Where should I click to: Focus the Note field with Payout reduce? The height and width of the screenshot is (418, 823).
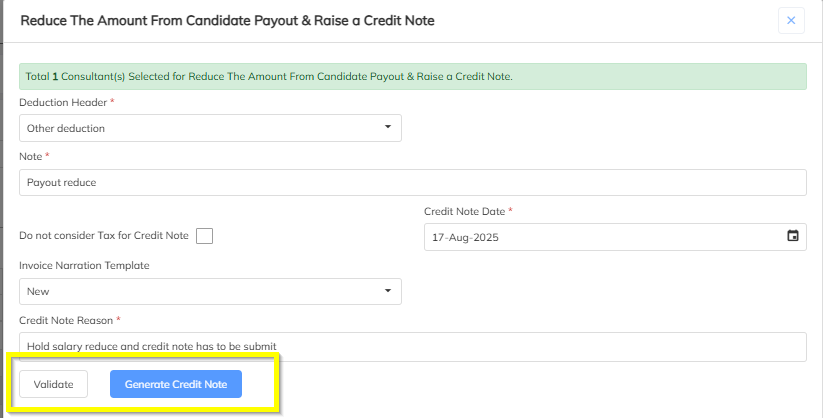(x=413, y=182)
